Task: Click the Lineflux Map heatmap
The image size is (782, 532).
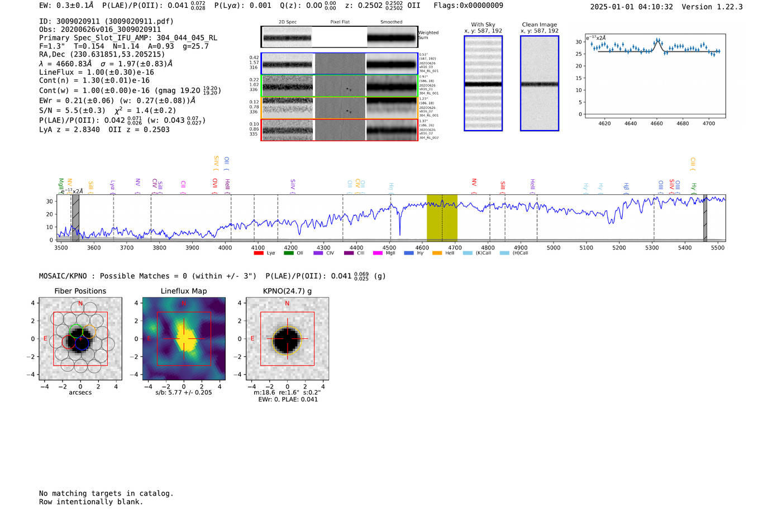Action: click(x=184, y=339)
